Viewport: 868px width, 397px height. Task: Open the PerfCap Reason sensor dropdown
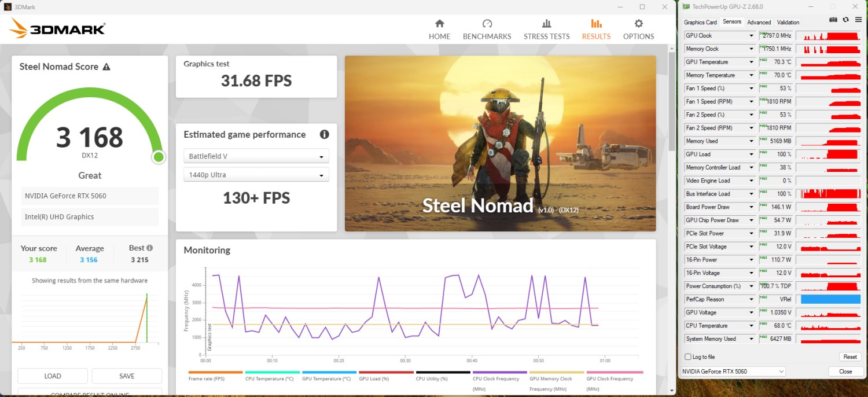[x=751, y=299]
